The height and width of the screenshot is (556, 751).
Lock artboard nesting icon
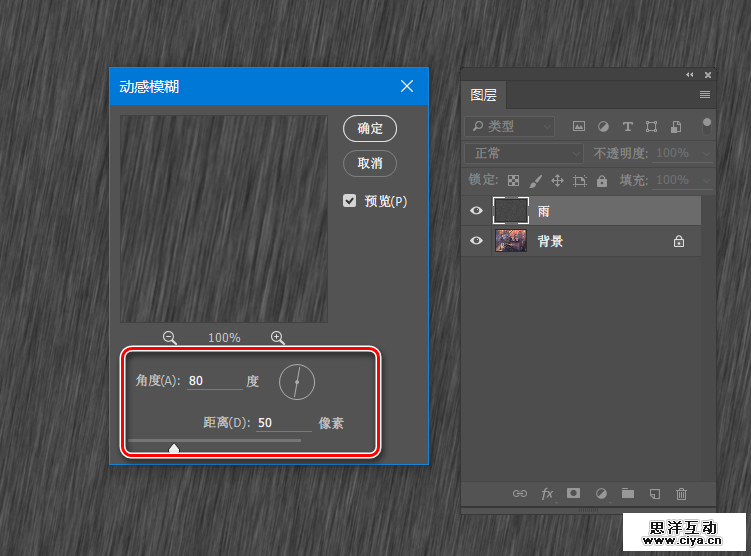(x=580, y=181)
